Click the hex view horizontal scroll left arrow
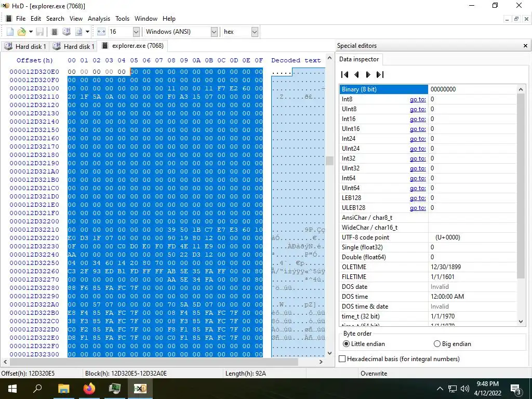Image resolution: width=532 pixels, height=399 pixels. coord(5,362)
